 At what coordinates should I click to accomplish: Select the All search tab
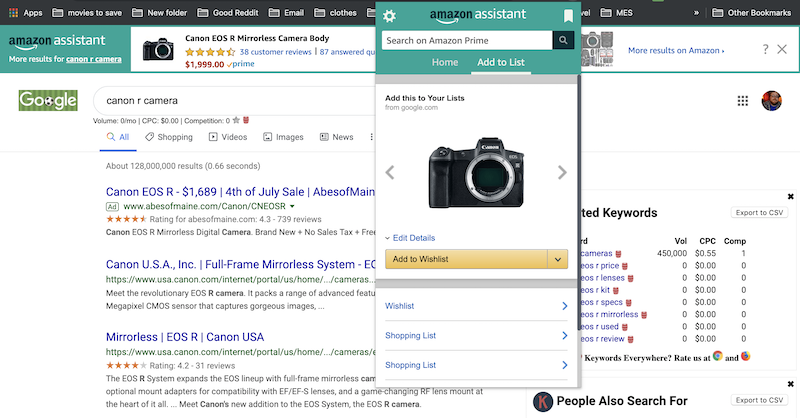pyautogui.click(x=118, y=137)
